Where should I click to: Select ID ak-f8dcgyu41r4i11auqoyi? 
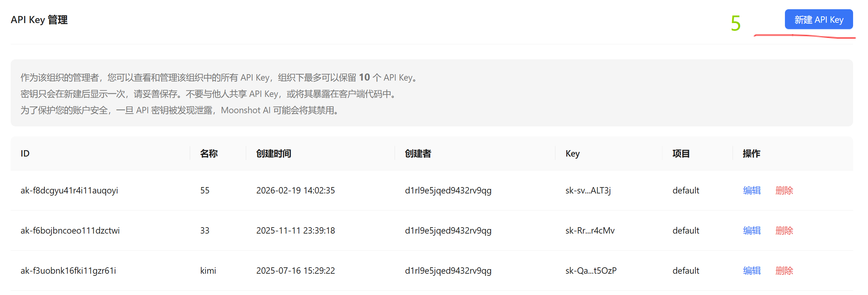pos(69,191)
